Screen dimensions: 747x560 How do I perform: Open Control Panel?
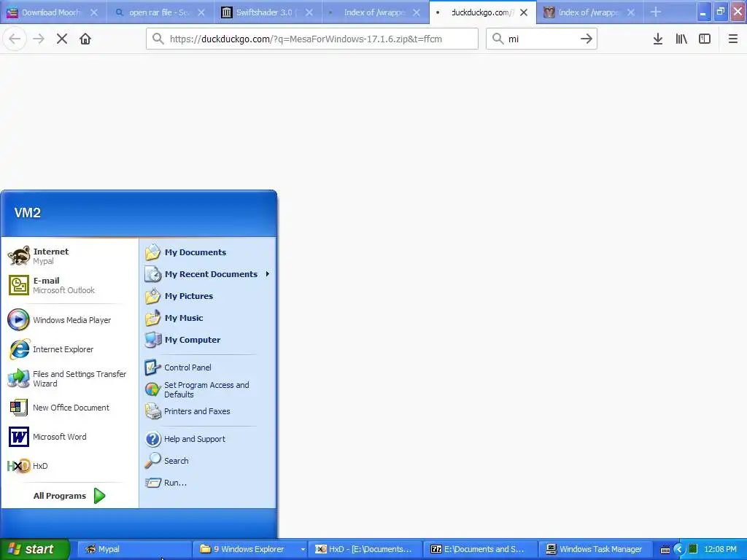pos(208,367)
